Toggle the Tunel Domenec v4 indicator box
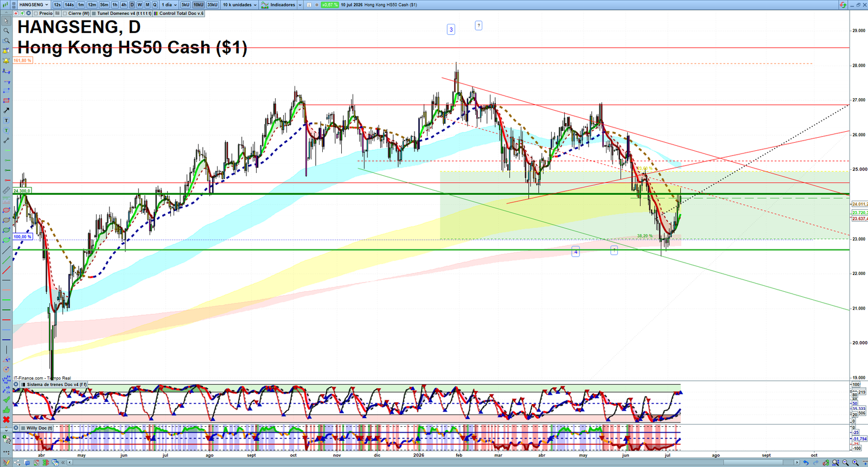 pos(94,13)
